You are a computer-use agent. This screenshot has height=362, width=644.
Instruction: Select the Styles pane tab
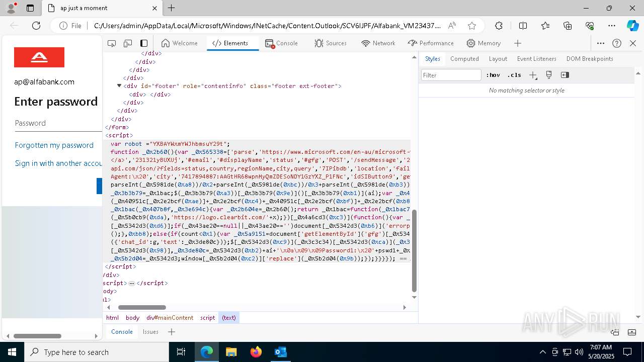tap(433, 59)
